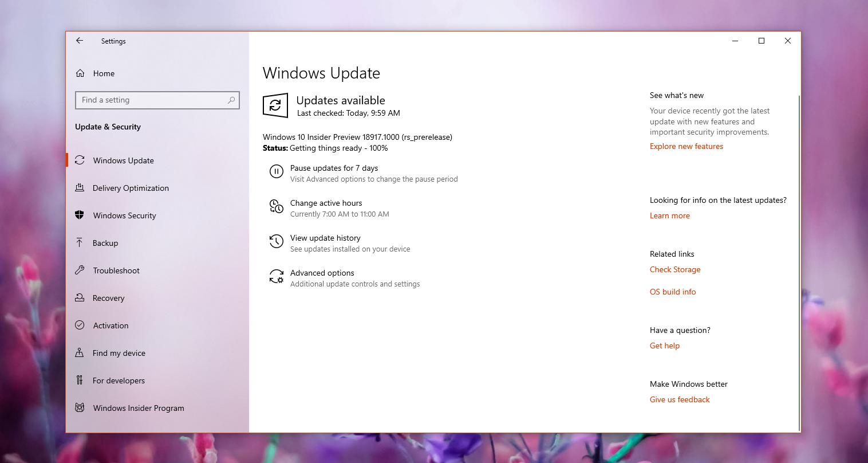Click the Windows Security shield icon

[x=80, y=215]
